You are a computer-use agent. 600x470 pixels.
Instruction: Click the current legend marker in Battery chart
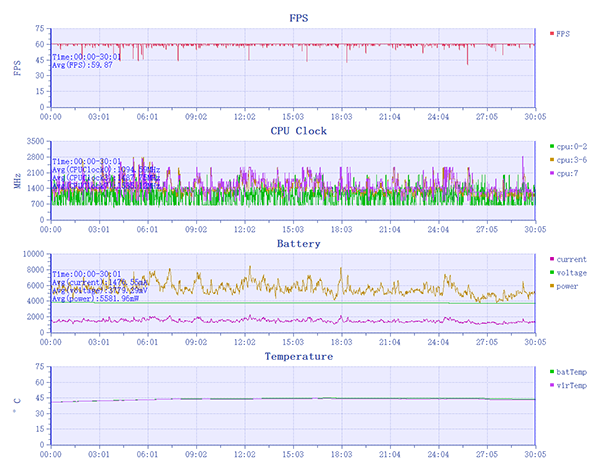[x=552, y=259]
